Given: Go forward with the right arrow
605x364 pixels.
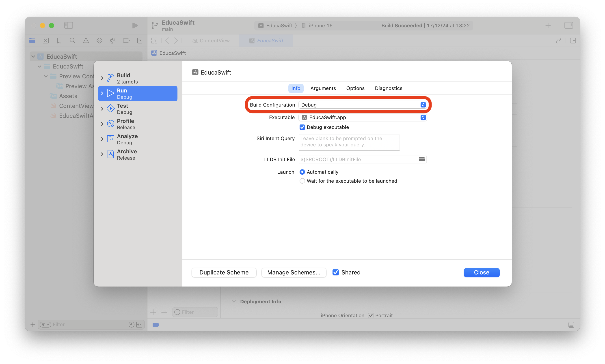Looking at the screenshot, I should tap(176, 41).
